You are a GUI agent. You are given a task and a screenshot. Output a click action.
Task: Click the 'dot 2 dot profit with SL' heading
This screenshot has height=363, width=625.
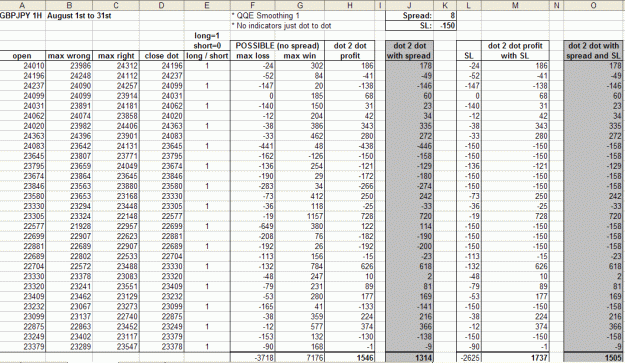tap(515, 51)
